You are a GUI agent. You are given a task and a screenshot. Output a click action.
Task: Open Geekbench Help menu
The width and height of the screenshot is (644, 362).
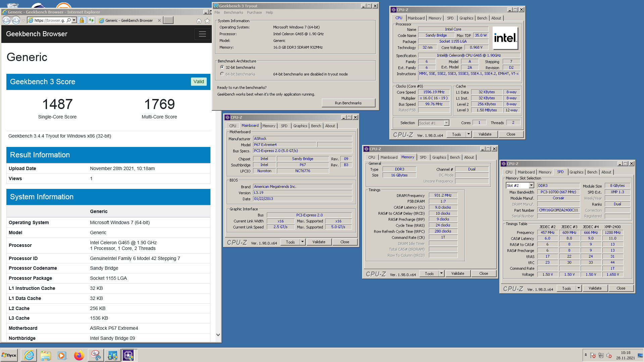click(x=269, y=12)
